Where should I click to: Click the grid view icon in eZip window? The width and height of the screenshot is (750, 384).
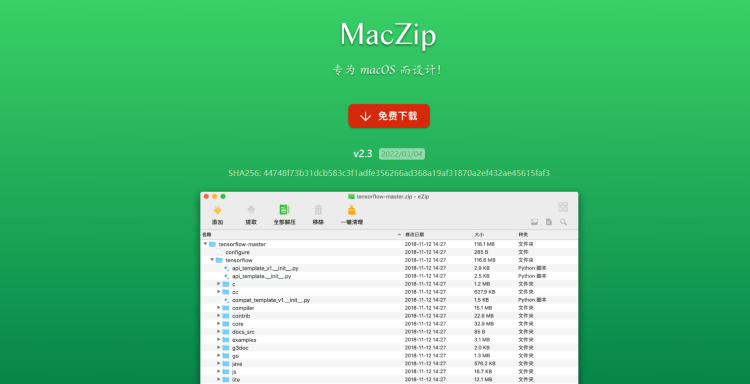(x=563, y=207)
